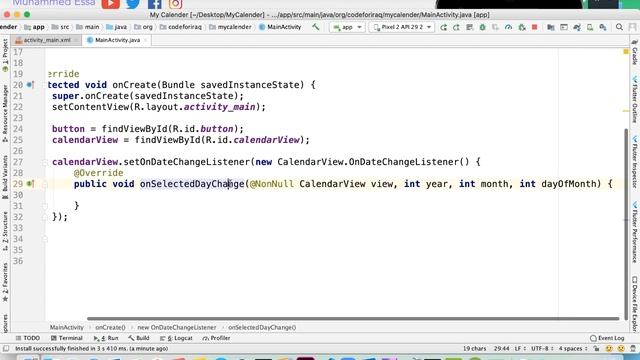Click the tool window toggle icon in the bottom-left status bar
Screen dimensions: 640x360
coord(6,349)
